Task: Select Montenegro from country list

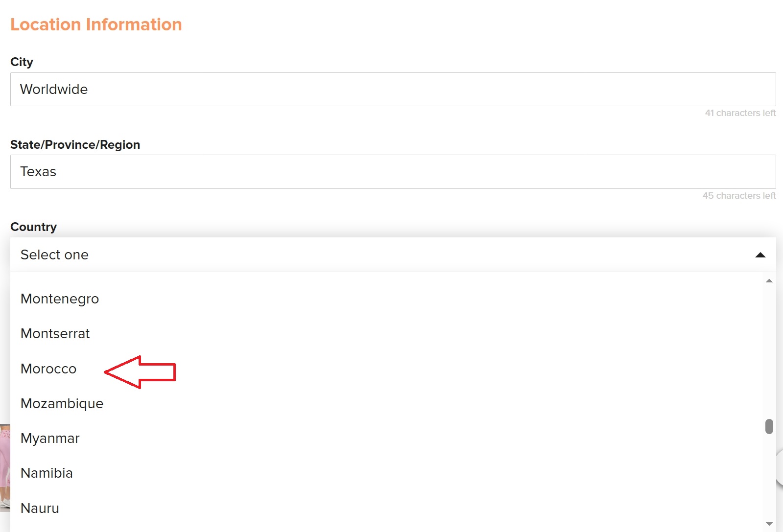Action: [x=386, y=299]
